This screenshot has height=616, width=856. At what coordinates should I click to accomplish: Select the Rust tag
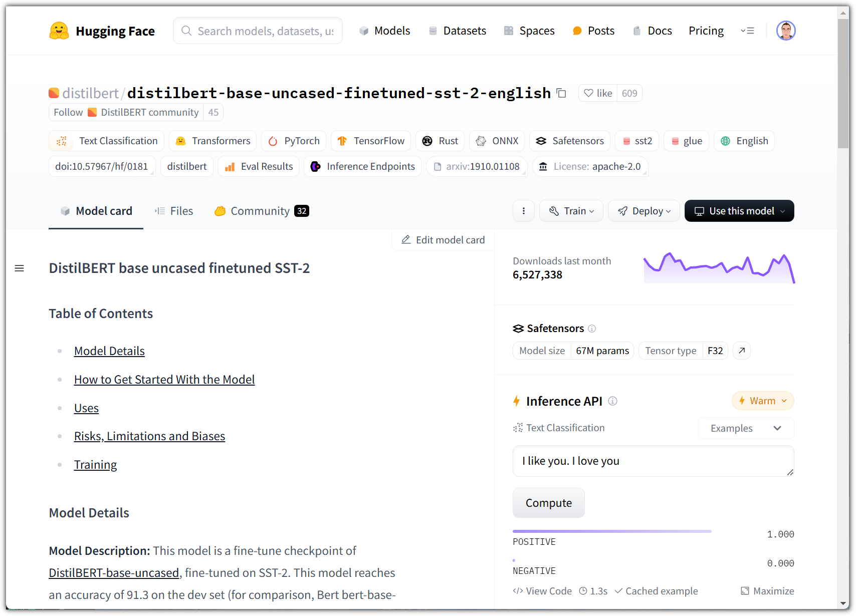pyautogui.click(x=440, y=141)
